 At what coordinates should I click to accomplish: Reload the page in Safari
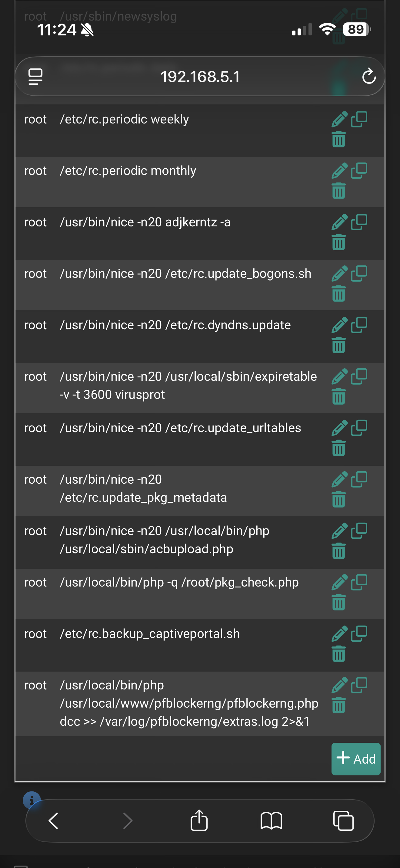pos(368,76)
